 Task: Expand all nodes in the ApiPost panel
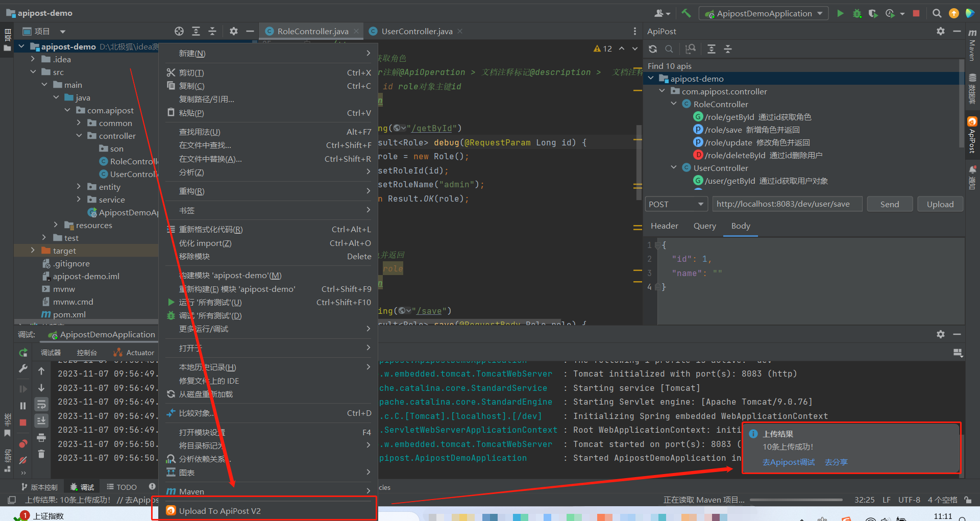tap(712, 49)
